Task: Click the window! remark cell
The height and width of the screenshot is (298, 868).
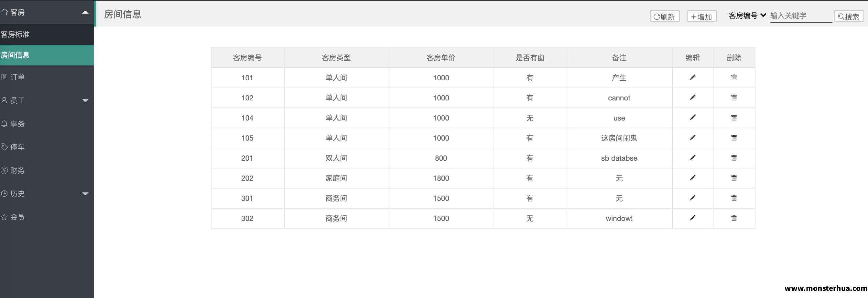Action: [x=619, y=218]
